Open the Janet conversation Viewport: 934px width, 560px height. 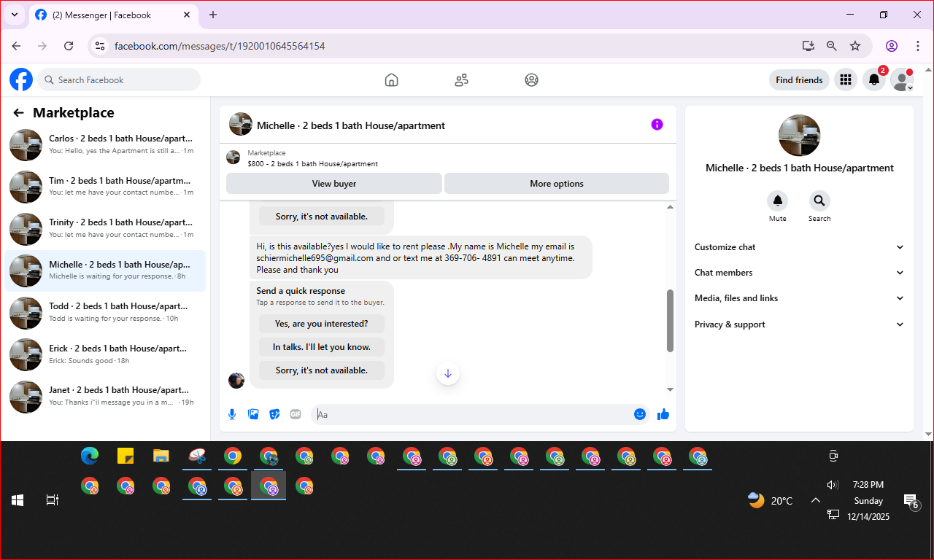[105, 397]
